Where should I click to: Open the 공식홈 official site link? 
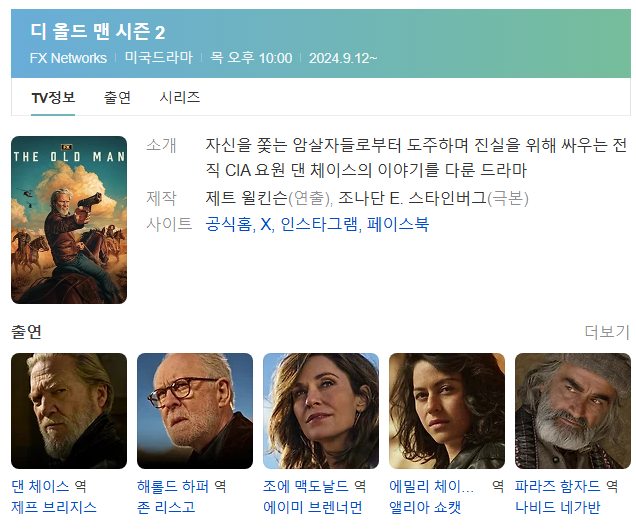[228, 224]
